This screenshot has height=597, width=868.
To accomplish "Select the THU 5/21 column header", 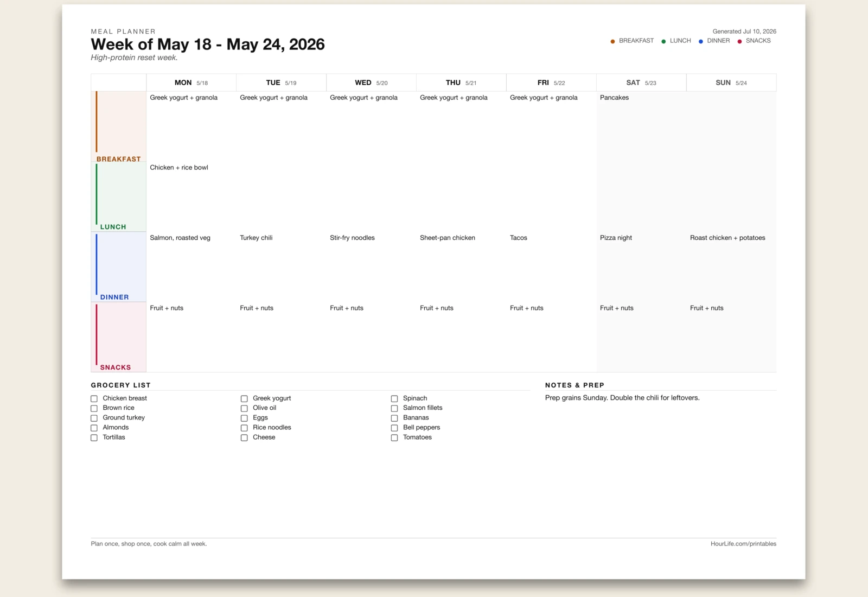I will pyautogui.click(x=461, y=82).
